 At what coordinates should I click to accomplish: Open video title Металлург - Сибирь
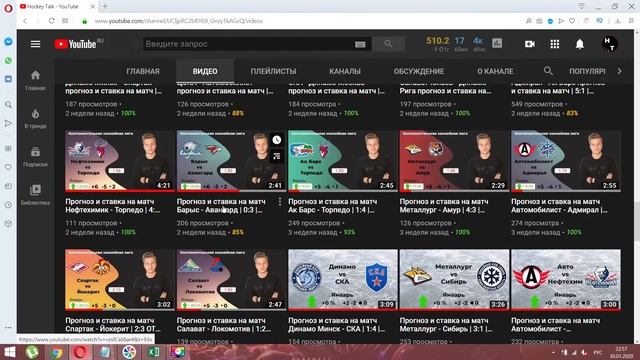pos(446,325)
